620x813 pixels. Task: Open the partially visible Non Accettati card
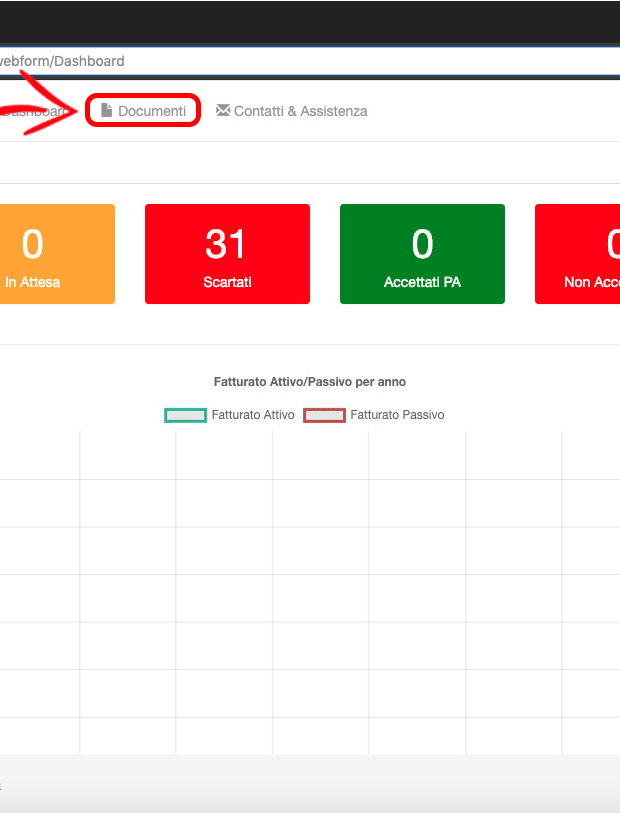pyautogui.click(x=580, y=254)
